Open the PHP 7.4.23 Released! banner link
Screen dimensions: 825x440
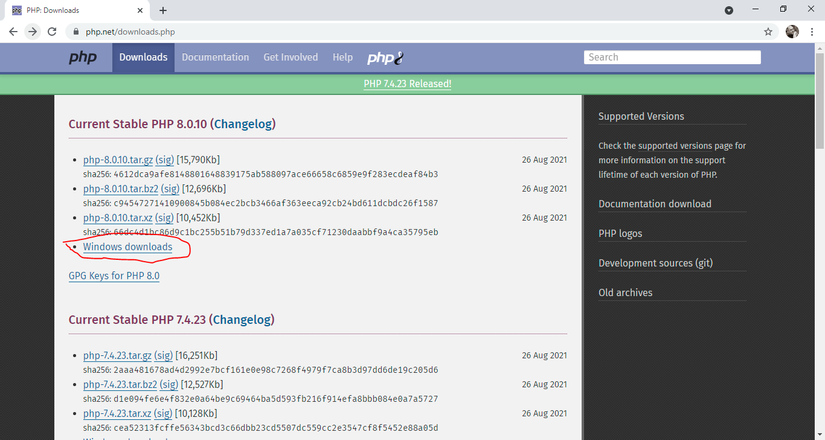(x=407, y=84)
